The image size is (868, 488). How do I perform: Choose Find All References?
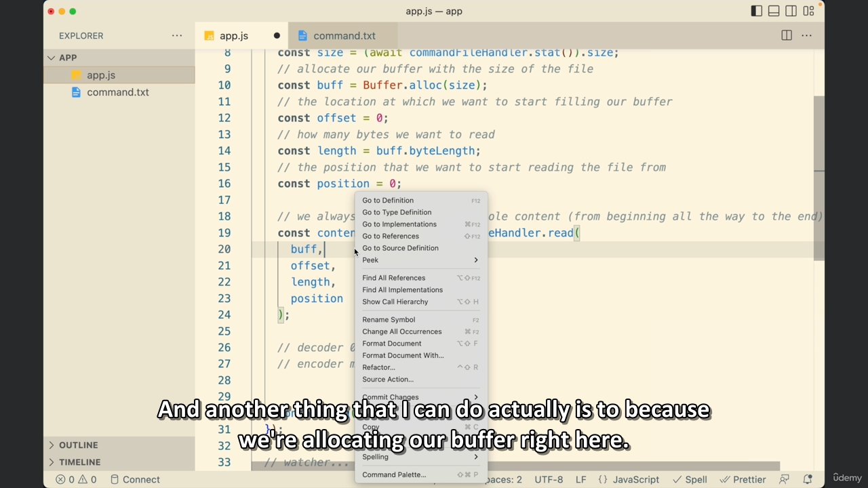tap(420, 278)
